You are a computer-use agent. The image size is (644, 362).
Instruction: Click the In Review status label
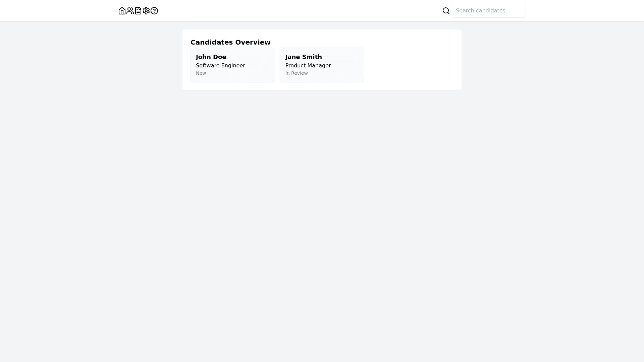(297, 73)
